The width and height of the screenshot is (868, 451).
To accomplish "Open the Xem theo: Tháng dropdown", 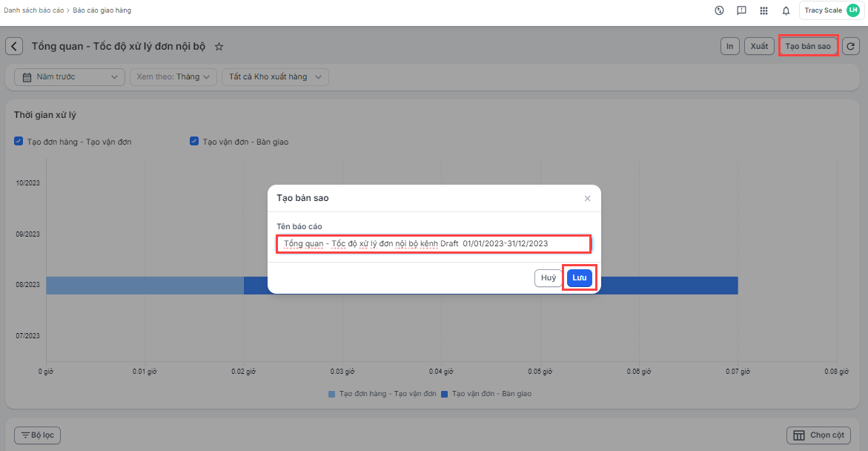I will (173, 76).
